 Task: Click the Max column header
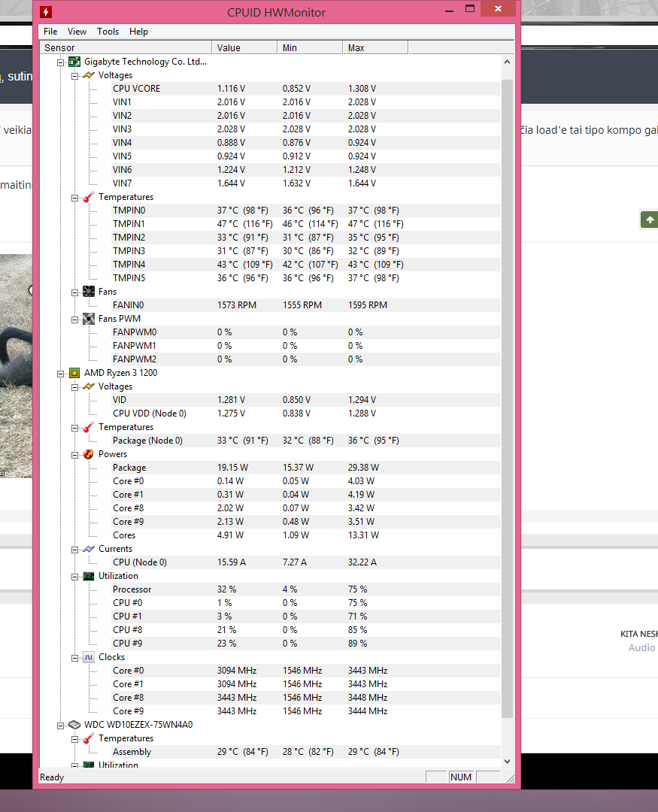click(375, 47)
